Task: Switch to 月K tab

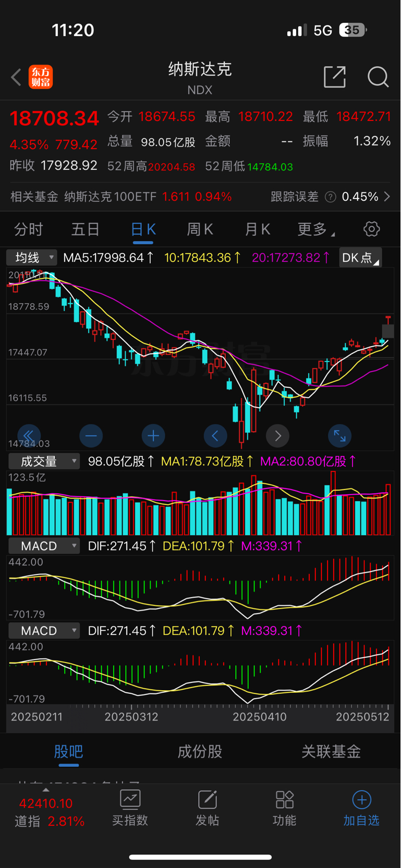Action: tap(257, 229)
